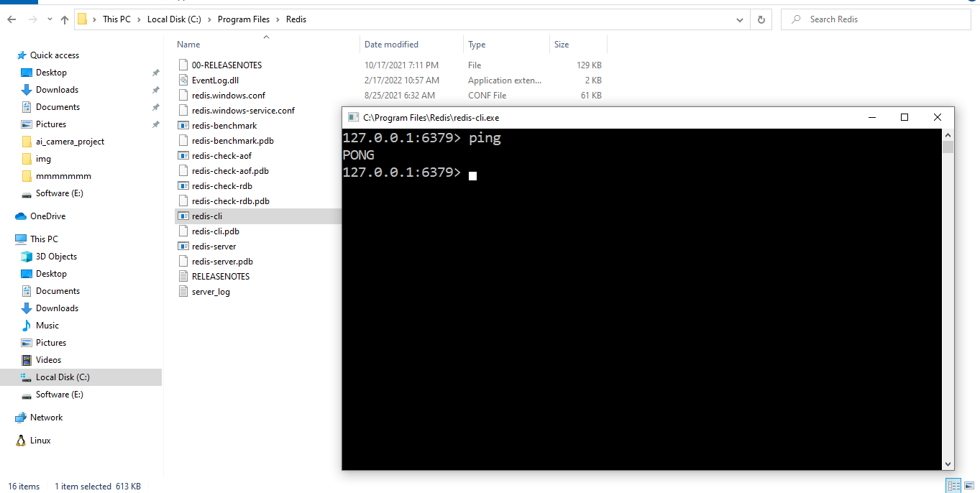This screenshot has width=980, height=493.
Task: Open ai_camera_project folder in sidebar
Action: [70, 142]
